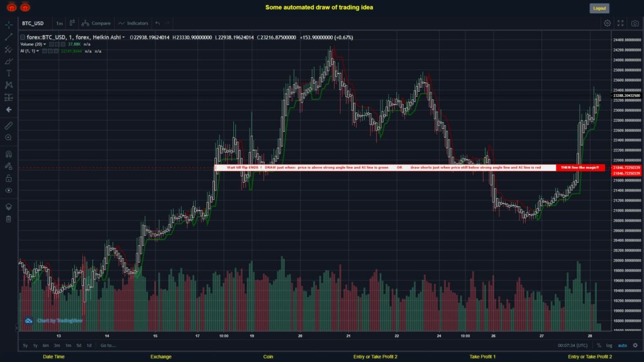Viewport: 644px width, 362px height.
Task: Click the Logout button
Action: pos(599,8)
